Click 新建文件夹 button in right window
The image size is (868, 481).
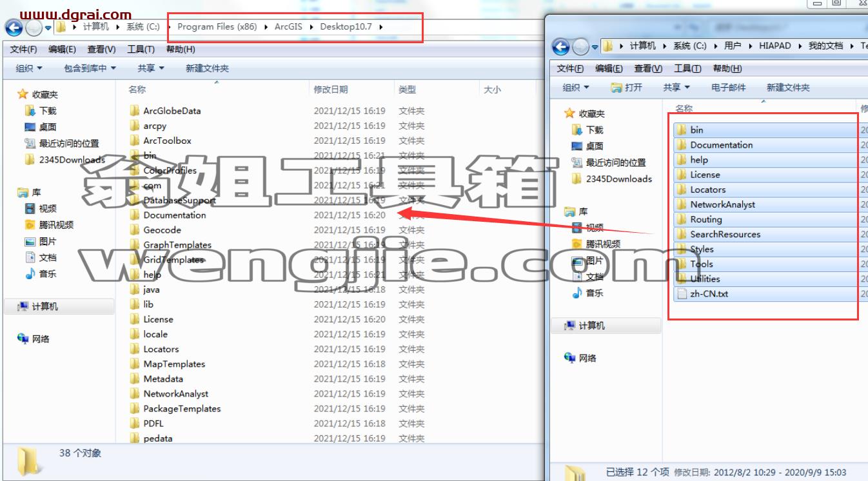pos(788,88)
